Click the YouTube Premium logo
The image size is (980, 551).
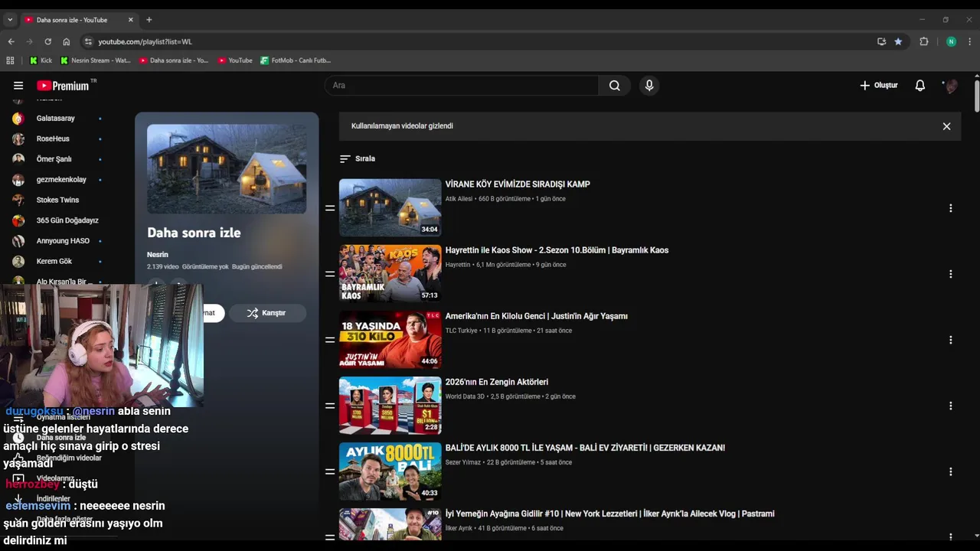tap(63, 86)
